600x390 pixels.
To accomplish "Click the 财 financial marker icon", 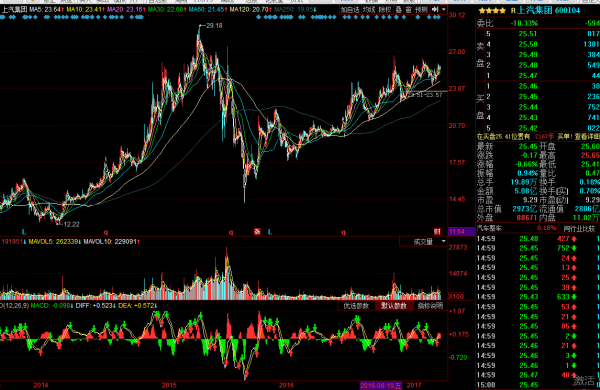I will (437, 232).
